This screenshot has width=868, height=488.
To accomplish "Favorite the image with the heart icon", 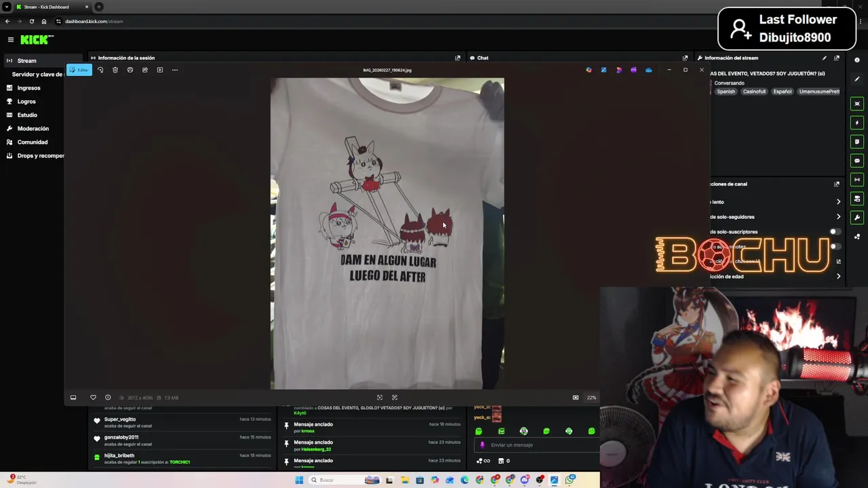I will (93, 398).
